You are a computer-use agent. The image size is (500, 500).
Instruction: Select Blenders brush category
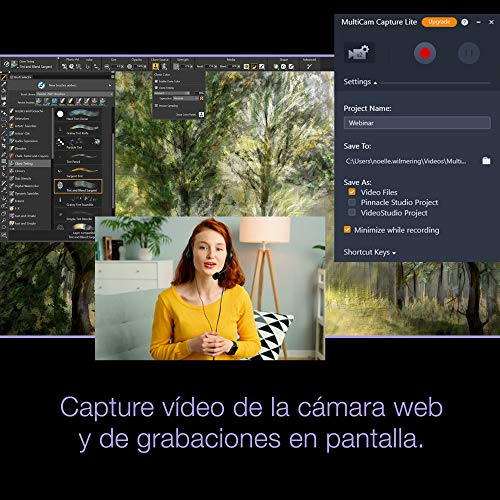click(x=30, y=149)
